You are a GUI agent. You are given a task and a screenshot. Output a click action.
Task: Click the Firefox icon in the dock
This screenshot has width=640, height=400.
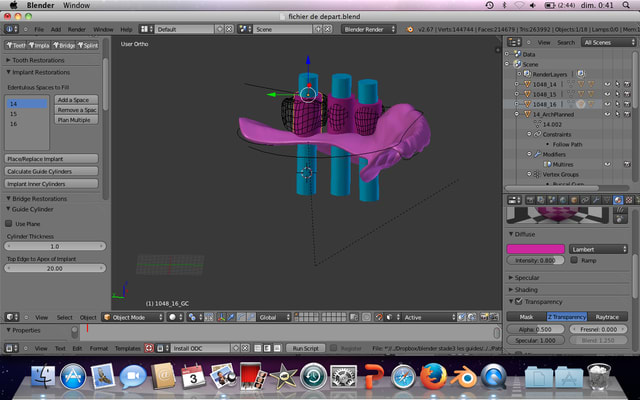[432, 377]
